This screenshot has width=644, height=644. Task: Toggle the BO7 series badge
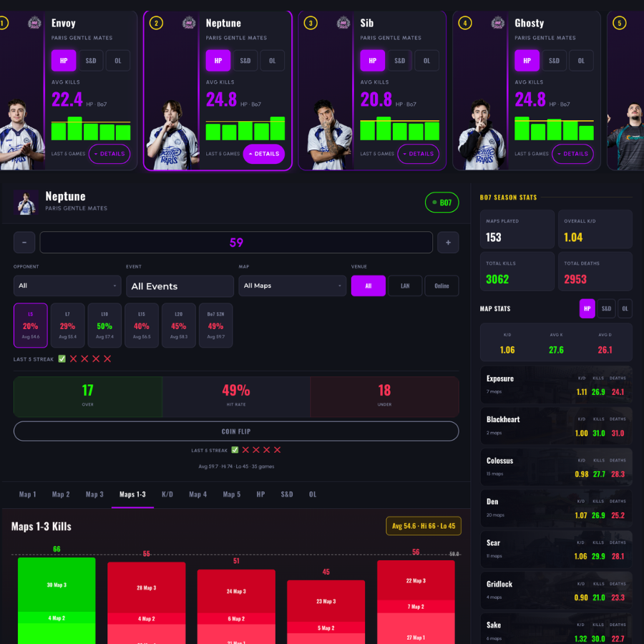point(442,203)
